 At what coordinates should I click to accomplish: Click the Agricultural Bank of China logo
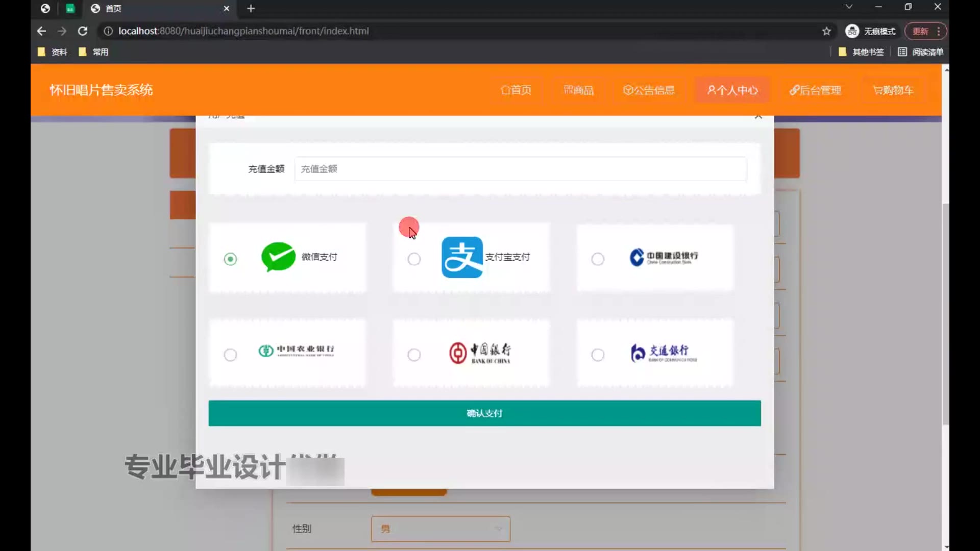[296, 350]
